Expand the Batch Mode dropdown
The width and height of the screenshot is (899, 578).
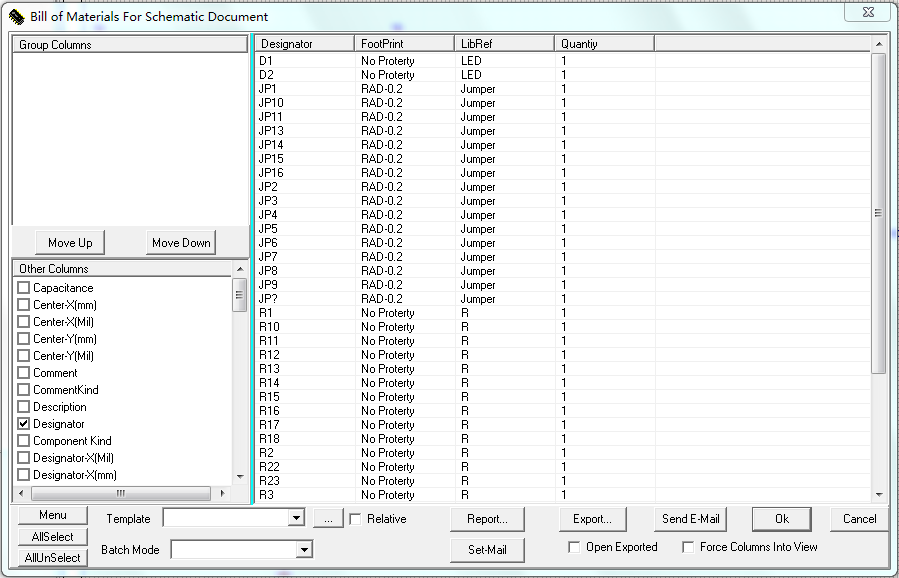(304, 550)
